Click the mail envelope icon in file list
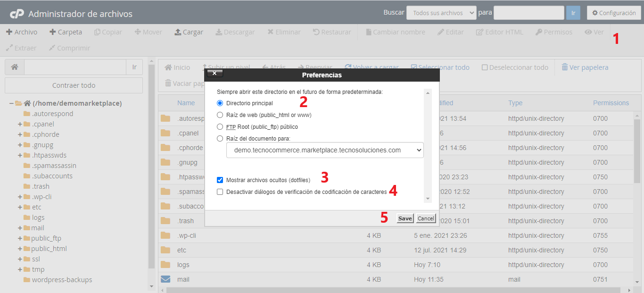 165,279
